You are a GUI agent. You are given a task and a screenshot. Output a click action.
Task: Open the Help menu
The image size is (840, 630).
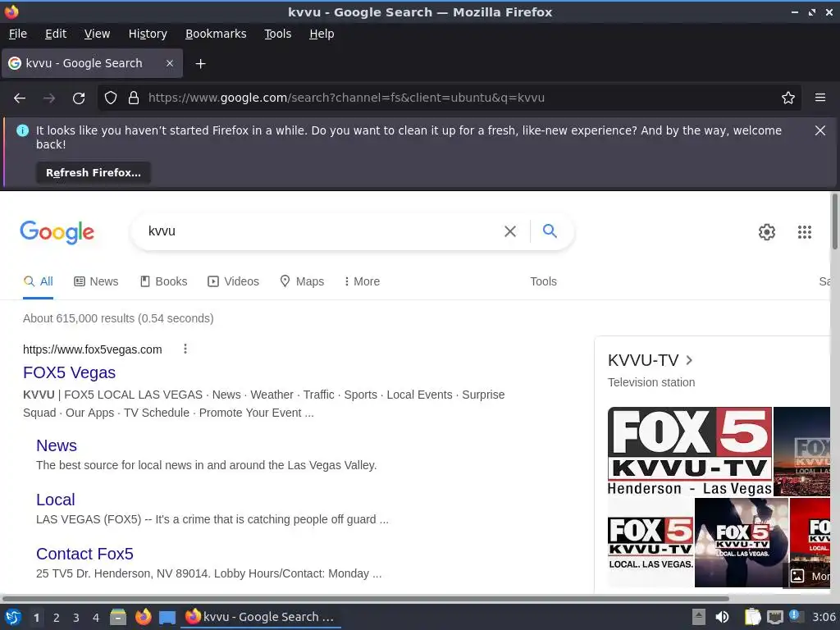(322, 34)
